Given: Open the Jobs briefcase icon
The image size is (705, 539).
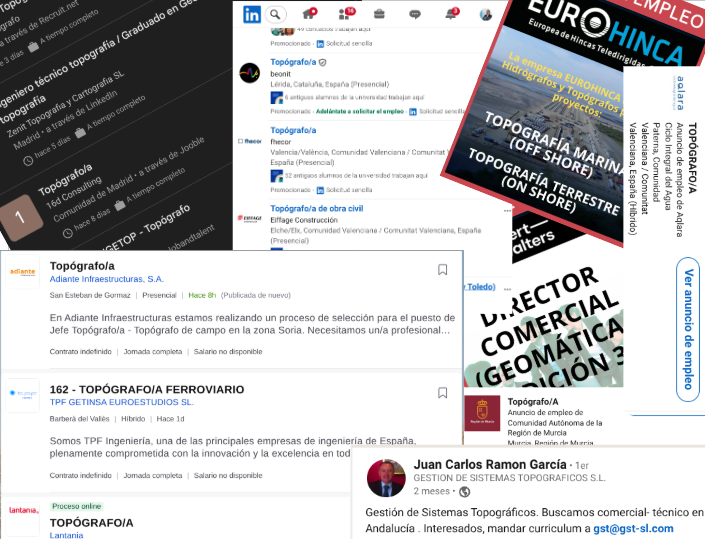Looking at the screenshot, I should [380, 14].
